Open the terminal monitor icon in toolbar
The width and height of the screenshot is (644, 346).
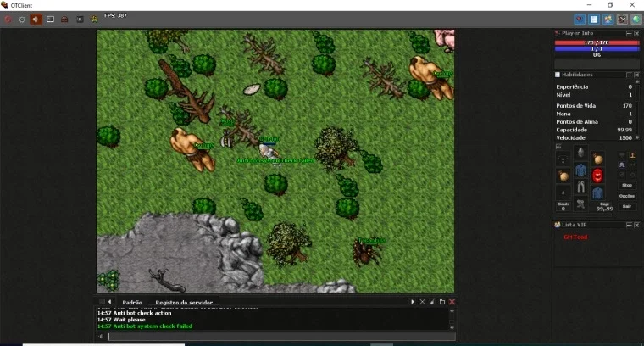(x=51, y=20)
